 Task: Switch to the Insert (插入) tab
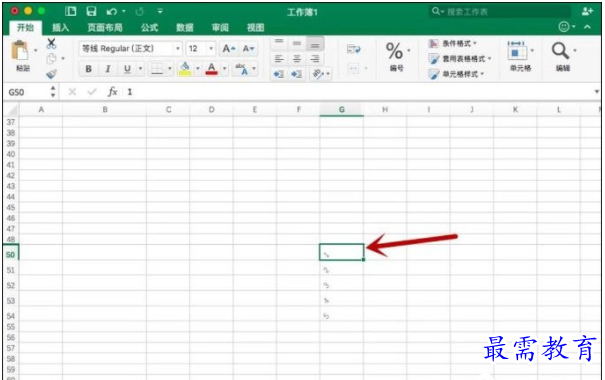click(61, 27)
